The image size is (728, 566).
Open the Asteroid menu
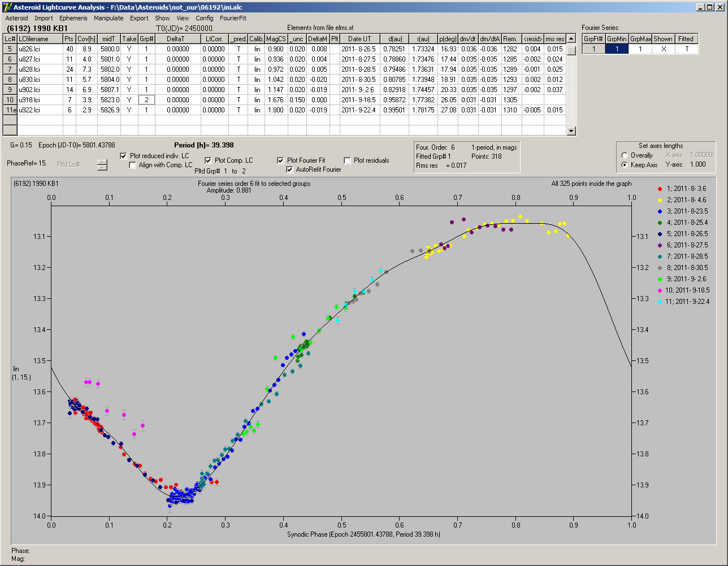click(x=16, y=18)
